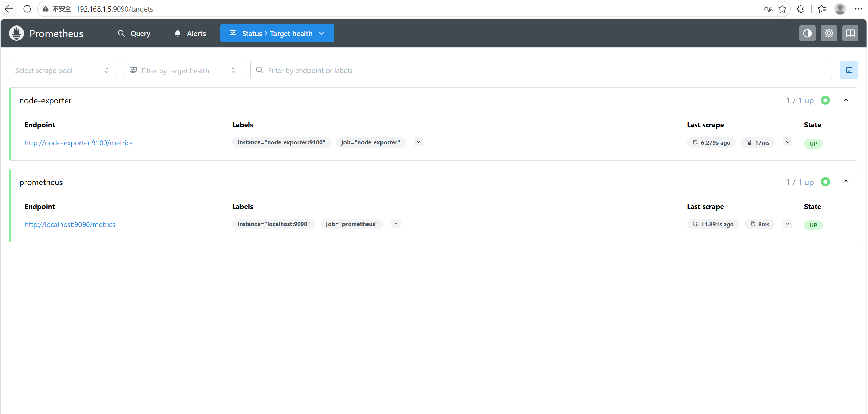Viewport: 868px width, 414px height.
Task: Click the not secure warning icon
Action: click(x=46, y=9)
